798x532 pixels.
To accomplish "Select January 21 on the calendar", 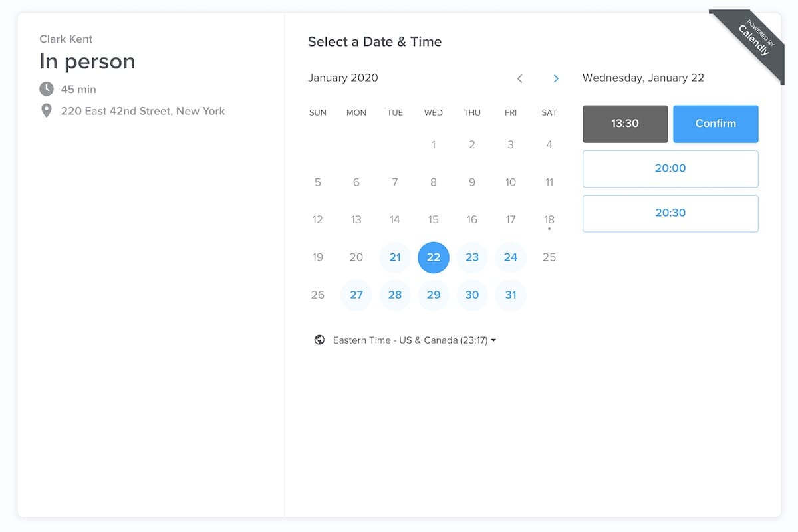I will tap(395, 257).
